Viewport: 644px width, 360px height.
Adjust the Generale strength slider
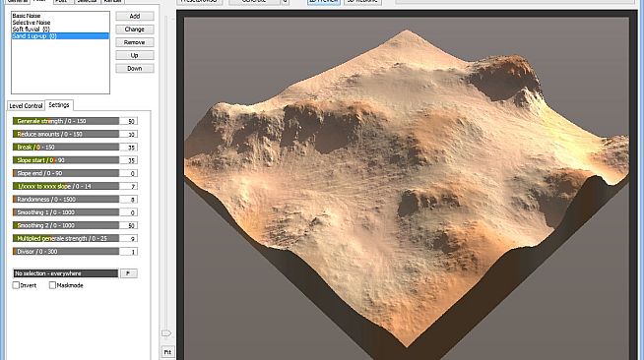[x=66, y=121]
